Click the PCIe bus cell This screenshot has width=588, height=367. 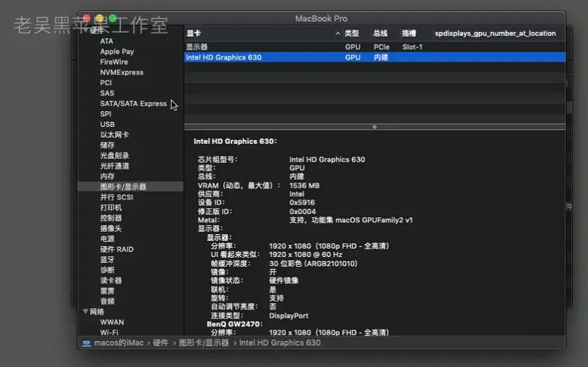point(382,47)
